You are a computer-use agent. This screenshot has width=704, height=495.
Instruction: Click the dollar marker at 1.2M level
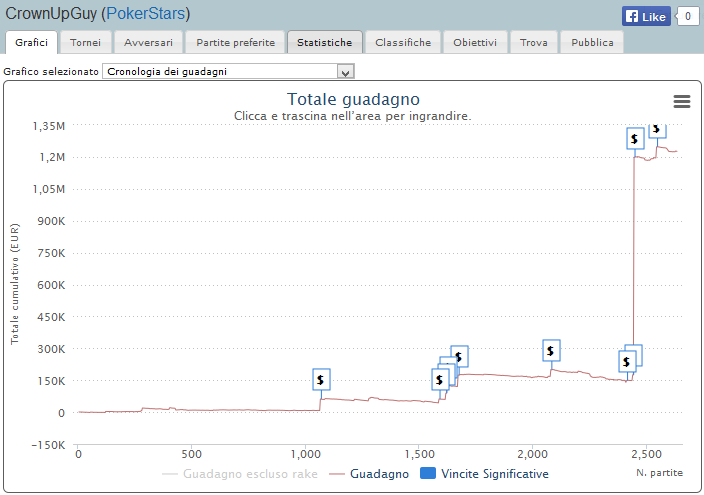coord(635,138)
